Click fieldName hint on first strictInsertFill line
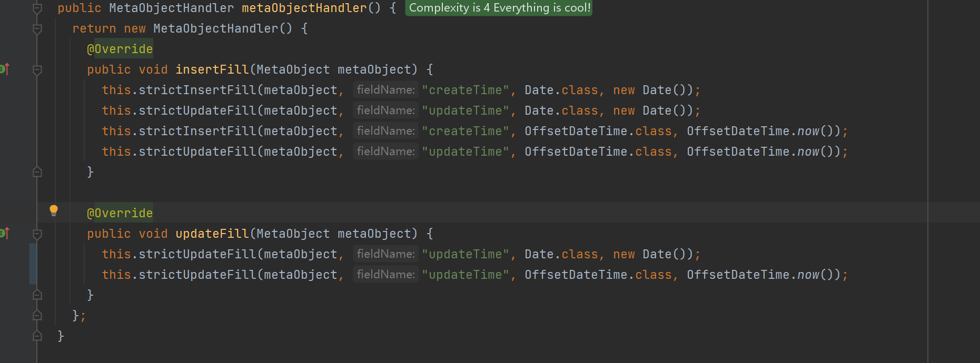The width and height of the screenshot is (980, 363). click(385, 90)
